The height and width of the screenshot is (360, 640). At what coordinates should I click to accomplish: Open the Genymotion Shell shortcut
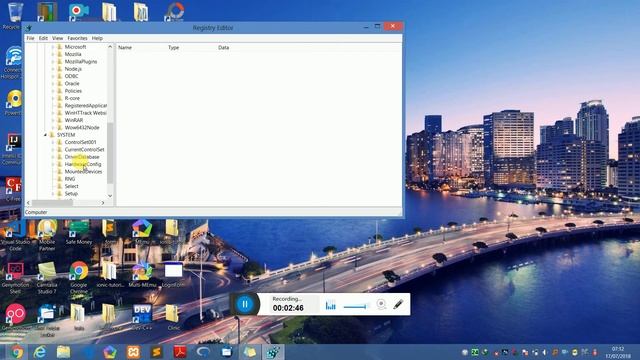(15, 277)
